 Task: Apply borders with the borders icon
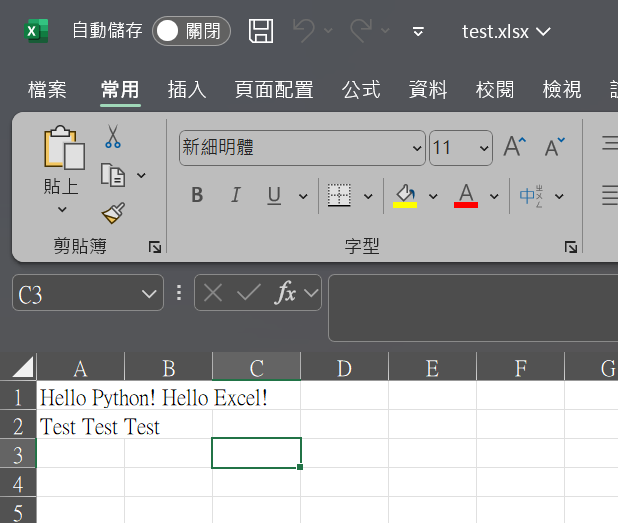pos(339,195)
